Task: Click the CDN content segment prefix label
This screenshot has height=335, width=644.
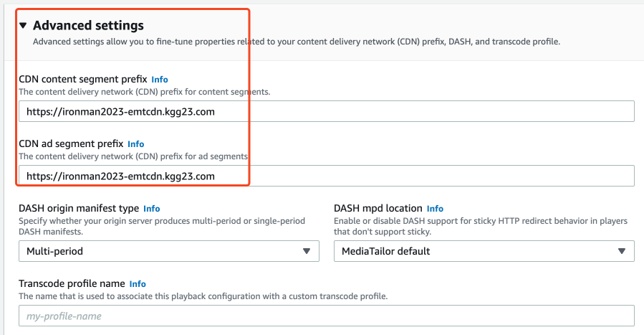Action: 82,79
